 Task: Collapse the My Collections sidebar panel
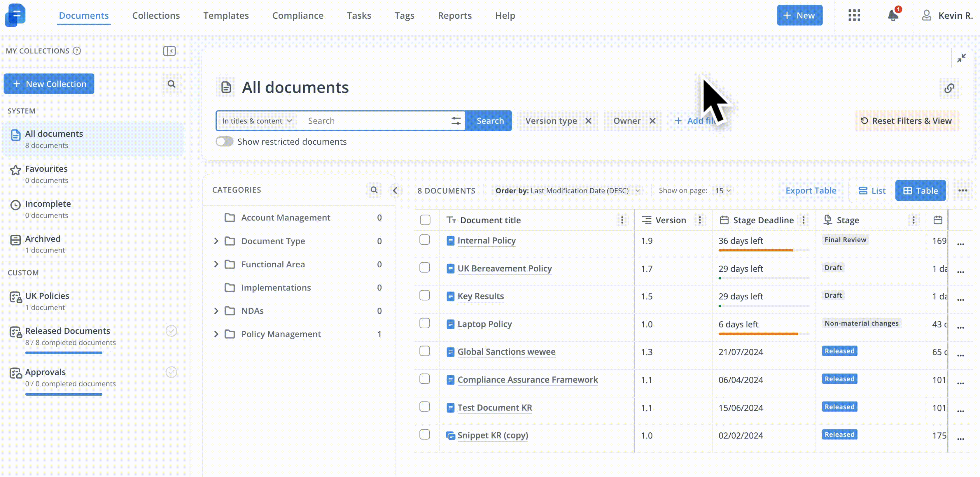click(x=169, y=51)
